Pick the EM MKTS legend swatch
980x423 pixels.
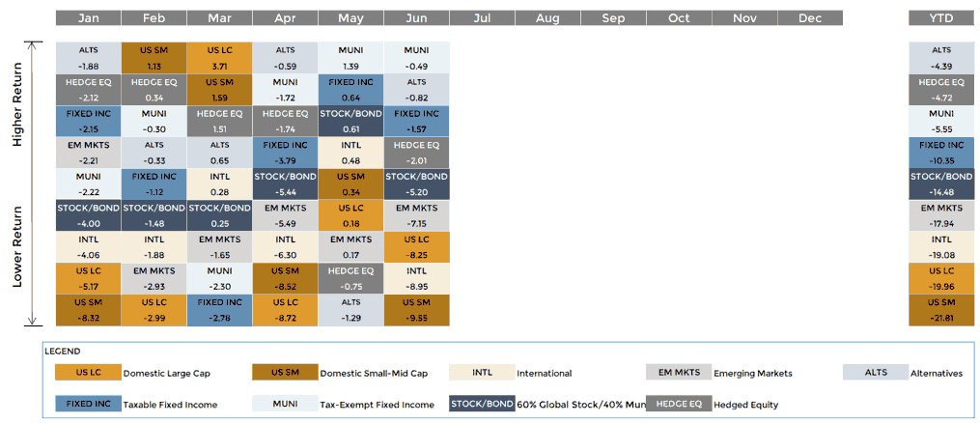678,373
